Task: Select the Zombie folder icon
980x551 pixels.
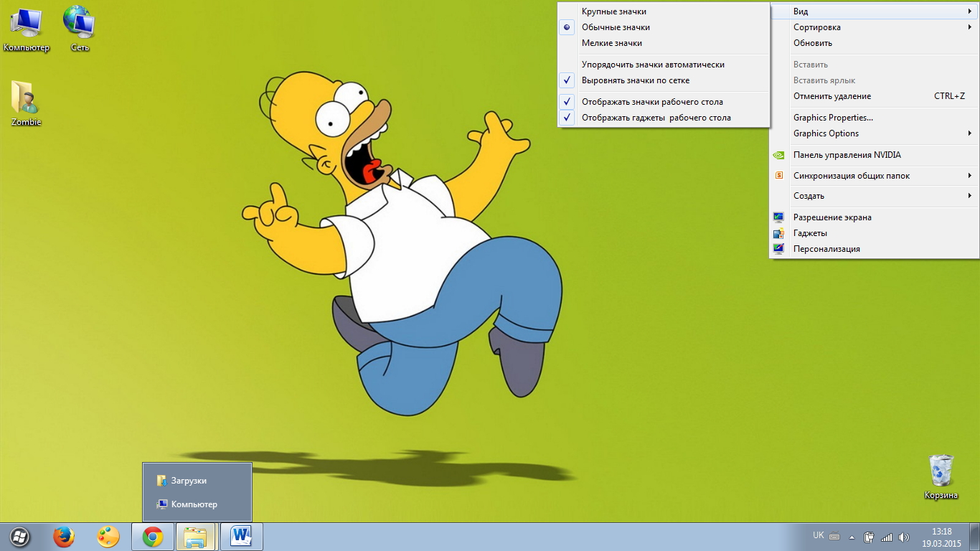Action: [26, 103]
